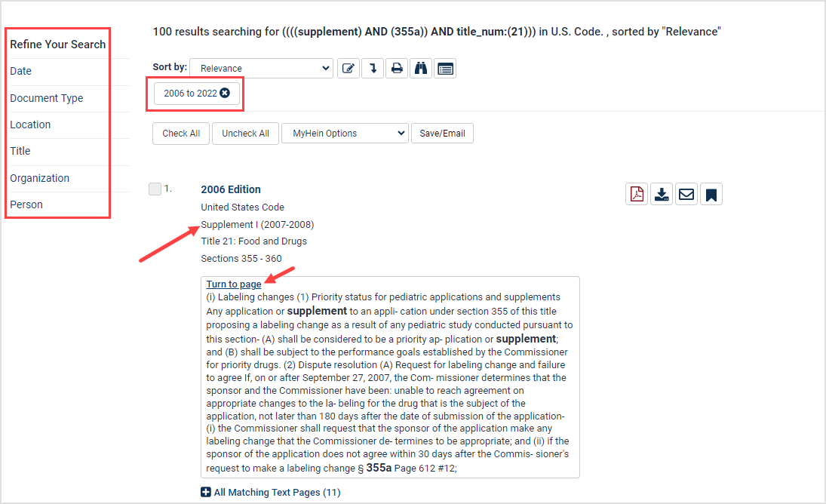The width and height of the screenshot is (826, 504).
Task: Click the Sections 355 - 360 text
Action: (x=241, y=259)
